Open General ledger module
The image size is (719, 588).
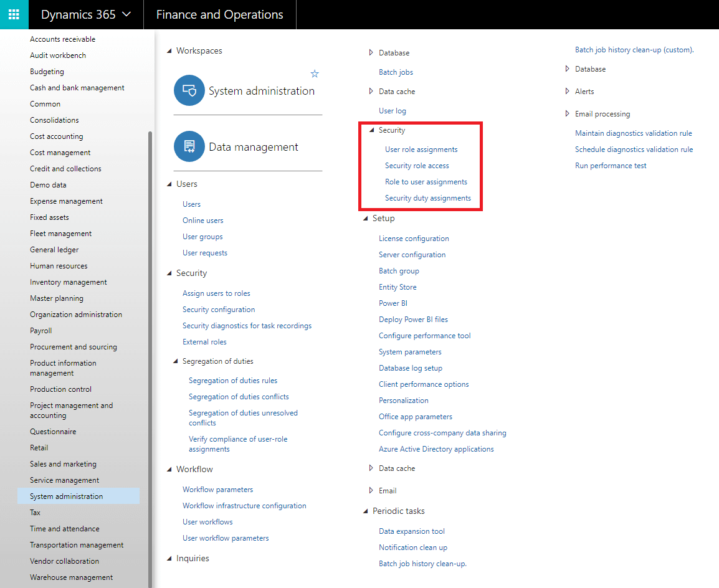pyautogui.click(x=54, y=250)
